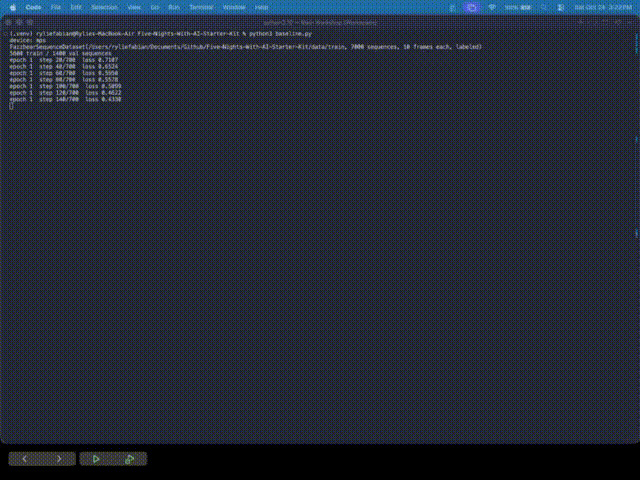This screenshot has width=640, height=480.
Task: Open Control Center from menu bar
Action: point(560,7)
